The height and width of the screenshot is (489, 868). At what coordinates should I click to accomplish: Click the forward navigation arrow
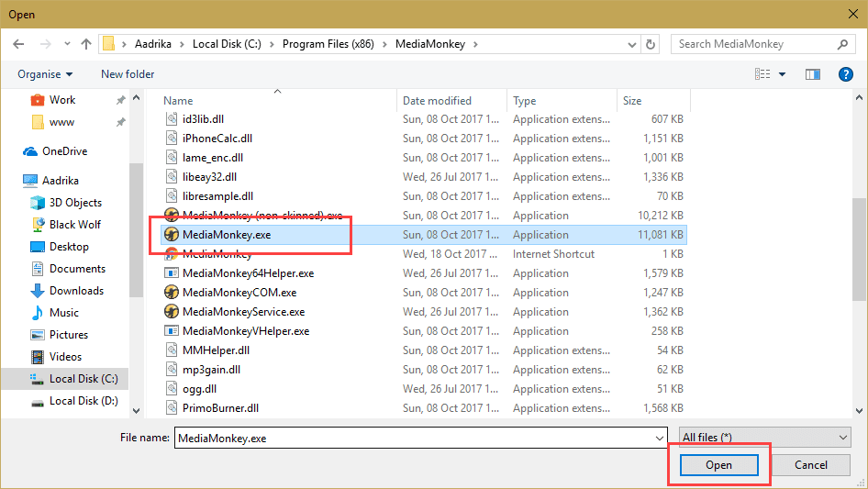45,44
